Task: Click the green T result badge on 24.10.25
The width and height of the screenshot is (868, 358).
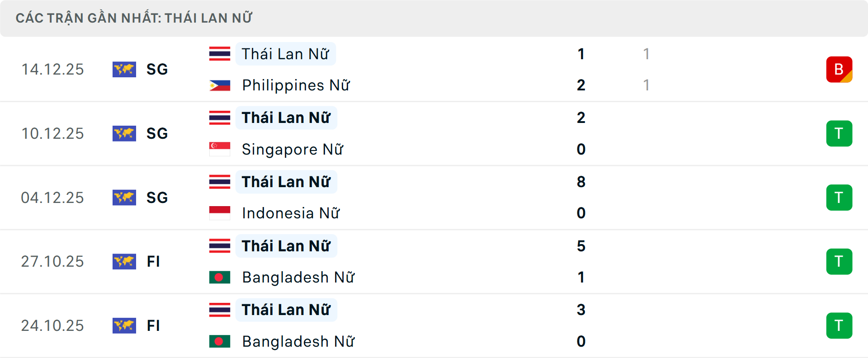Action: [x=839, y=325]
